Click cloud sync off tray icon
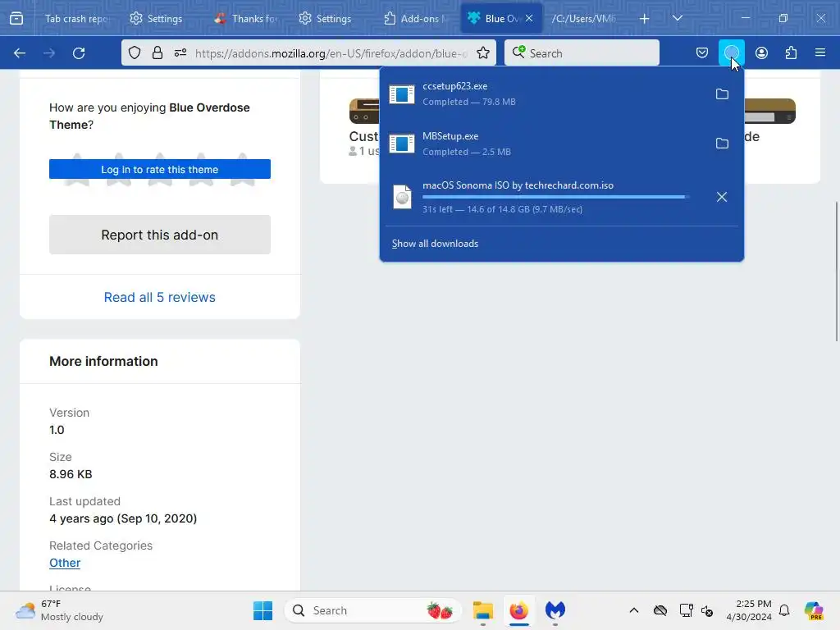Image resolution: width=840 pixels, height=630 pixels. pyautogui.click(x=660, y=610)
